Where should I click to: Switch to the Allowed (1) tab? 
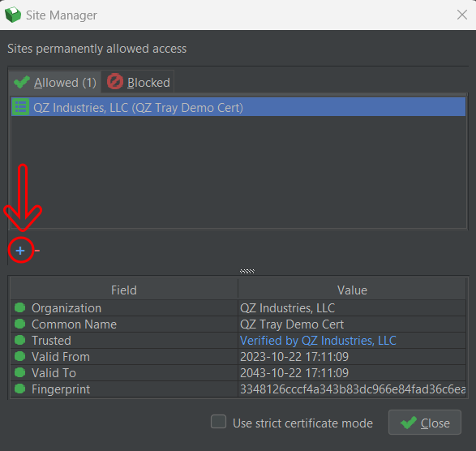coord(54,82)
